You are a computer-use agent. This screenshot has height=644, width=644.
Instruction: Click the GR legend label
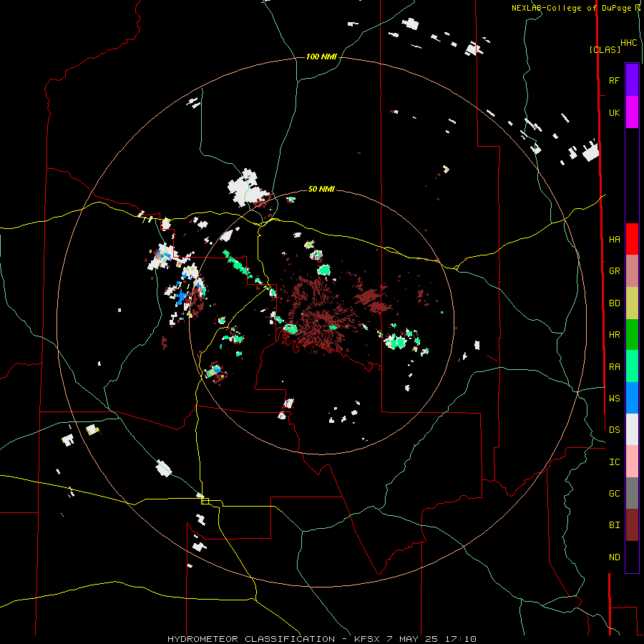point(614,271)
